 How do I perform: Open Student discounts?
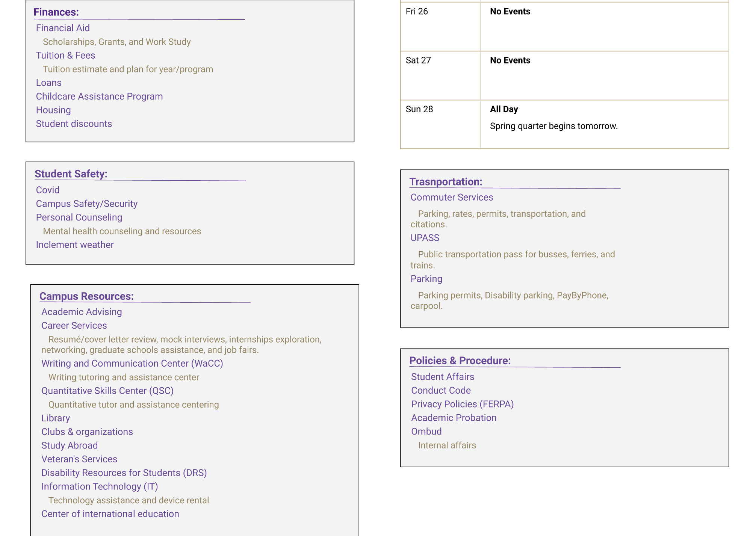coord(74,124)
